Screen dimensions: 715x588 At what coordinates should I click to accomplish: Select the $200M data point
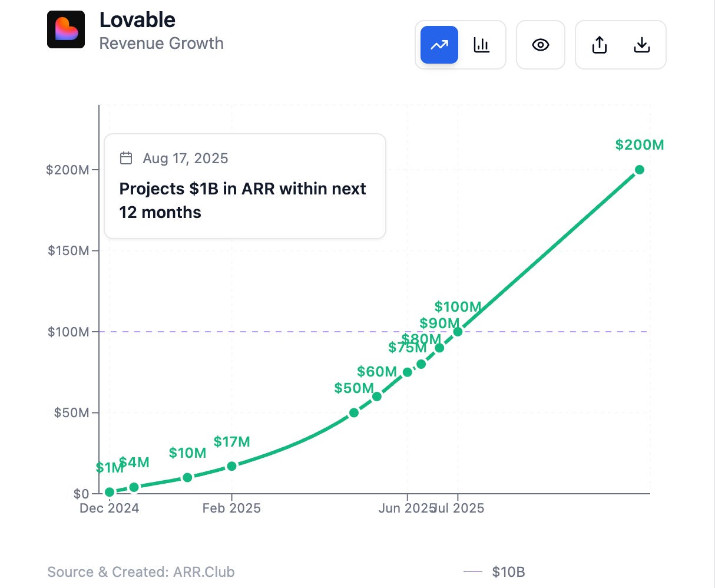[639, 170]
